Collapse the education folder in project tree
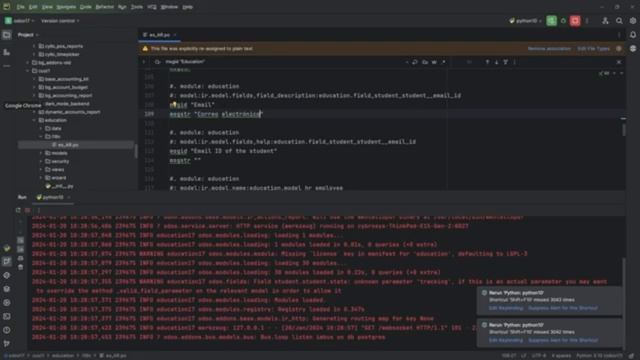The height and width of the screenshot is (360, 640). (x=34, y=120)
